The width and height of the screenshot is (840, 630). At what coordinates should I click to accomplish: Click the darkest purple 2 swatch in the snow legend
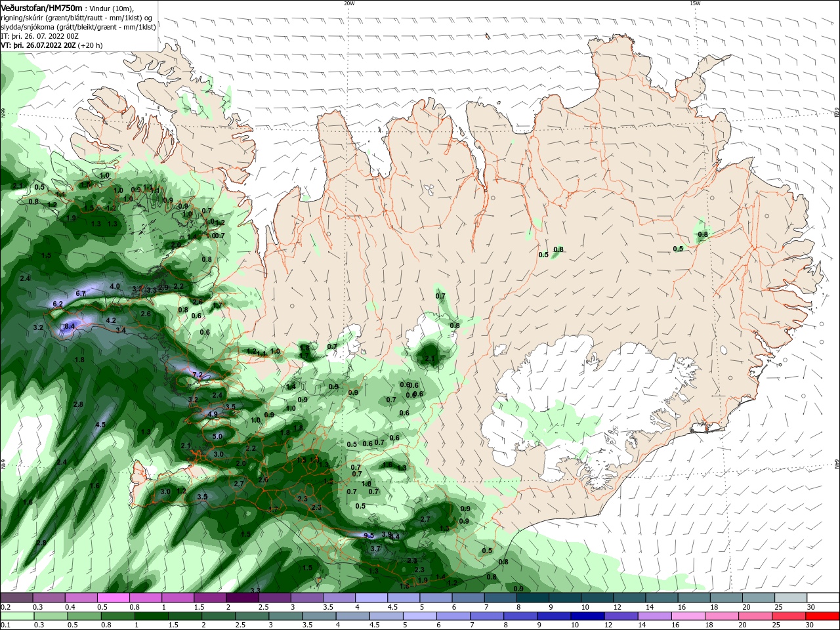[242, 598]
